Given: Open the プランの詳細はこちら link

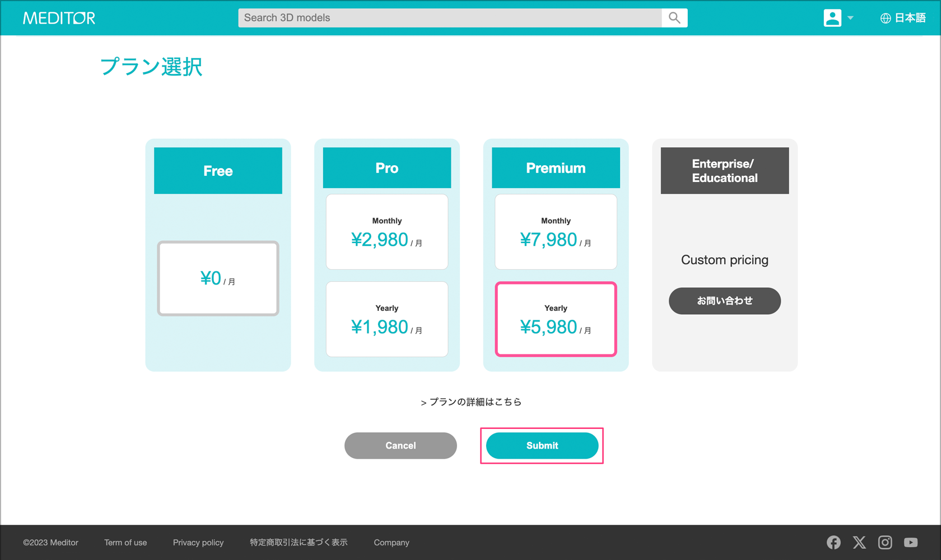Looking at the screenshot, I should tap(471, 402).
